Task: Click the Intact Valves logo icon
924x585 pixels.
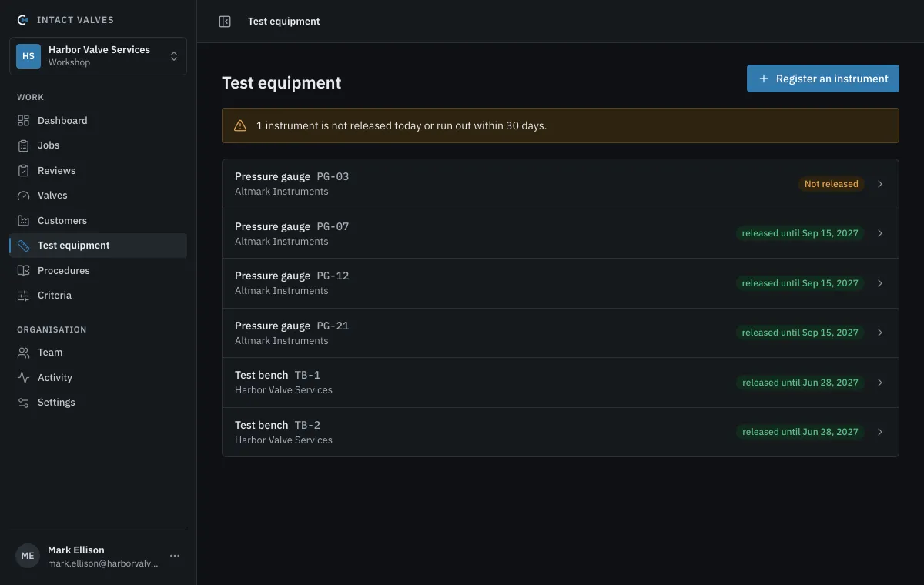Action: click(x=23, y=20)
